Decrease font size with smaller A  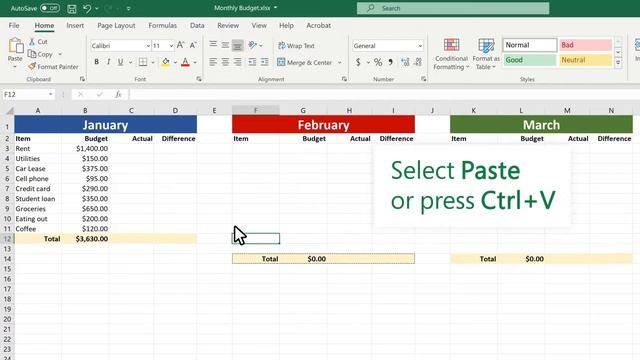tap(193, 45)
